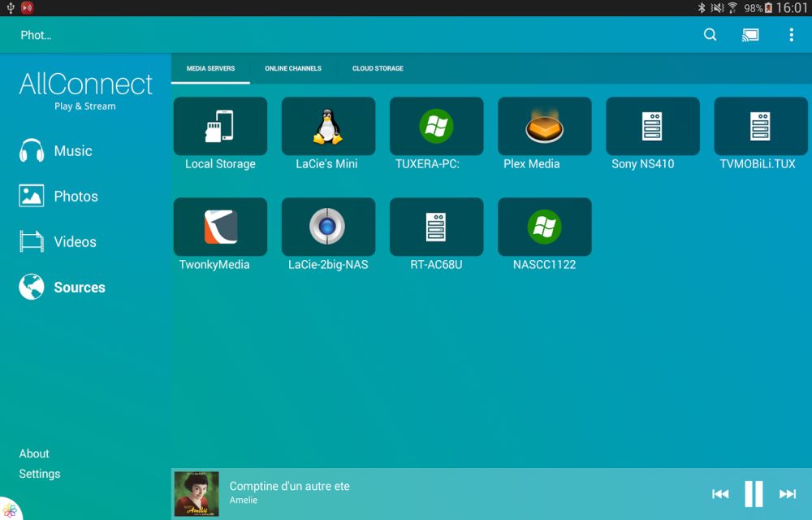Viewport: 812px width, 520px height.
Task: Open the TwonkyMedia server icon
Action: point(220,227)
